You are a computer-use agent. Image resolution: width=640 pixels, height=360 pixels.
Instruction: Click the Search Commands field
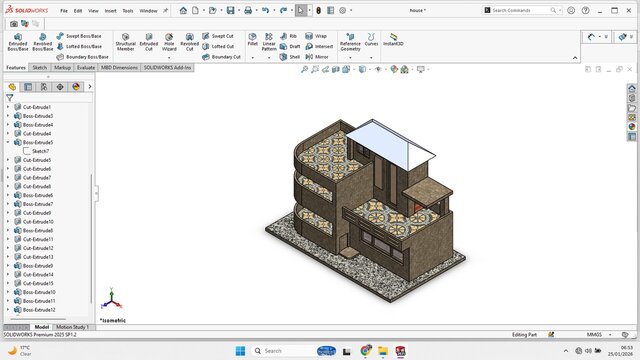[x=522, y=10]
